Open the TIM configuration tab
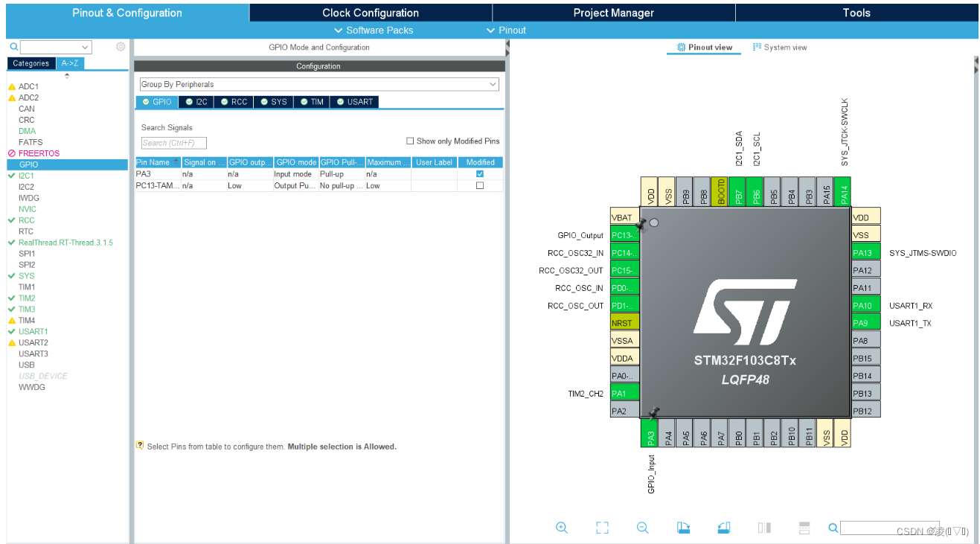Screen dimensions: 980x544 coord(312,102)
